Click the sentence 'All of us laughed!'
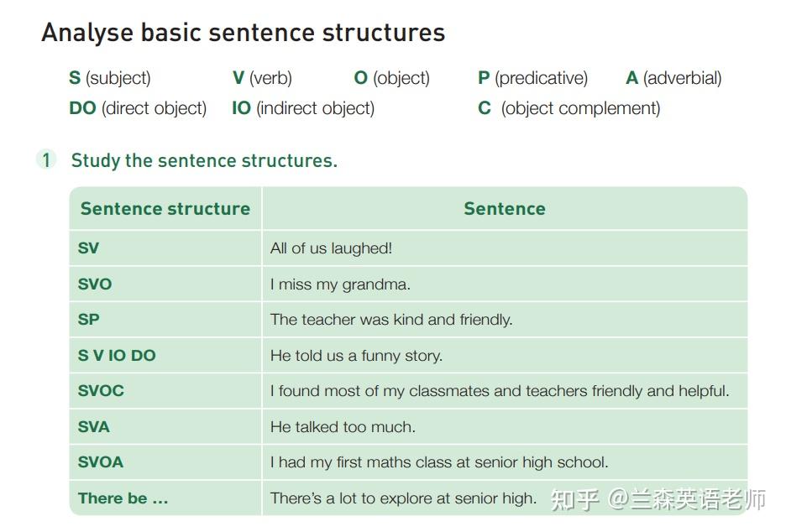Screen dimensions: 786x532 (x=331, y=248)
